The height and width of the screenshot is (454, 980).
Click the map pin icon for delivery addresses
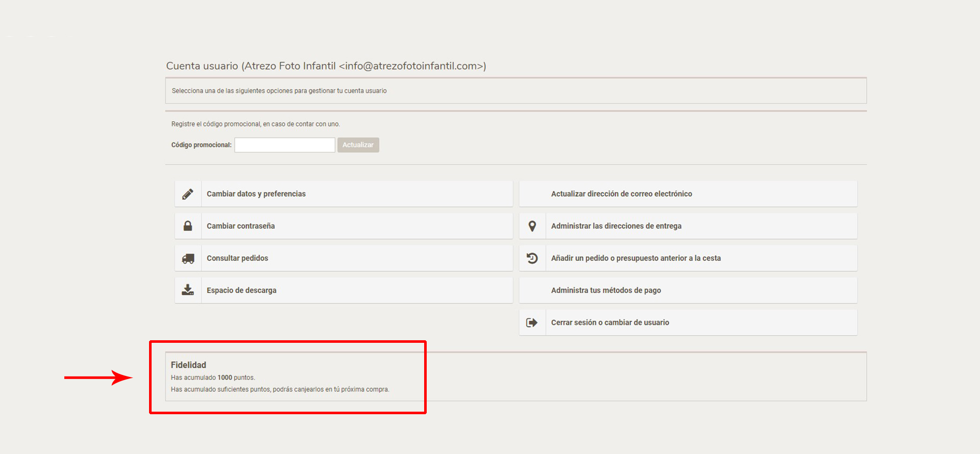[532, 226]
